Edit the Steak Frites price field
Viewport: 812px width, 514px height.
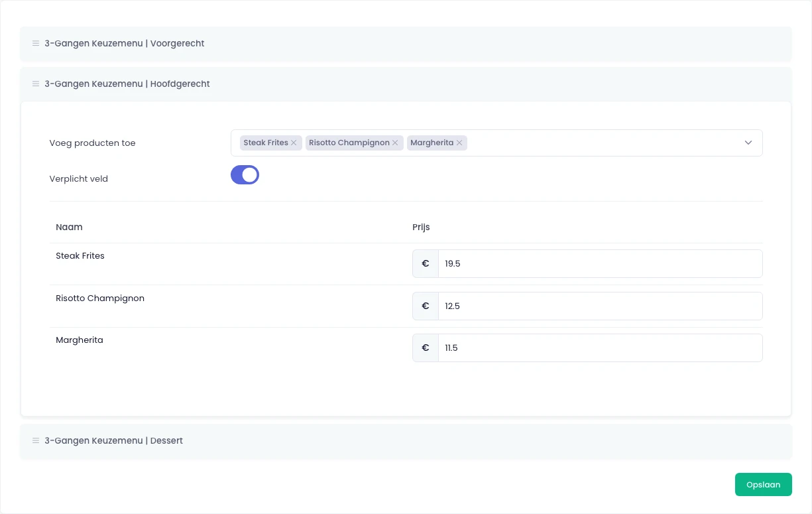click(601, 263)
